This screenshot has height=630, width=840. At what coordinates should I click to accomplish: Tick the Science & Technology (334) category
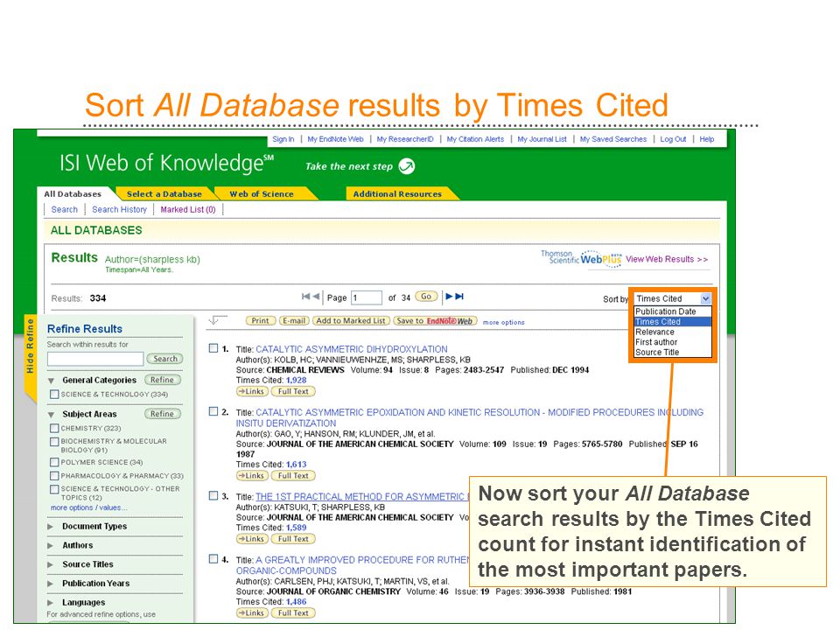point(54,395)
